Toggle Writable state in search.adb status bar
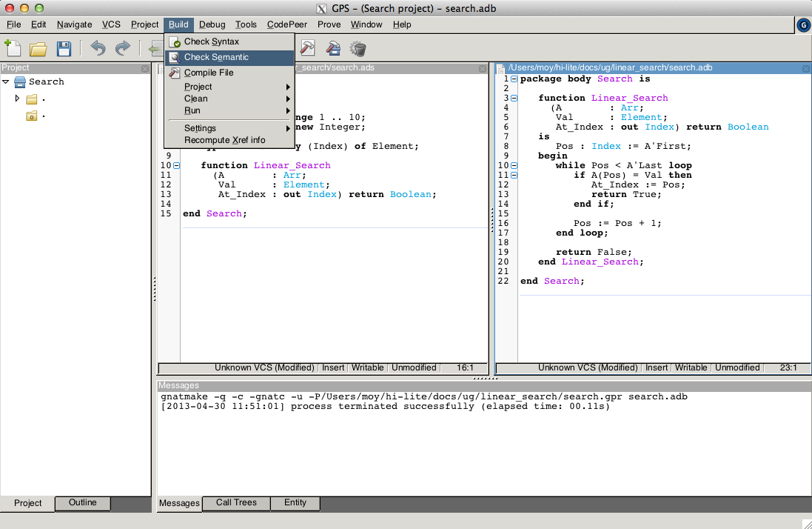 (x=691, y=367)
